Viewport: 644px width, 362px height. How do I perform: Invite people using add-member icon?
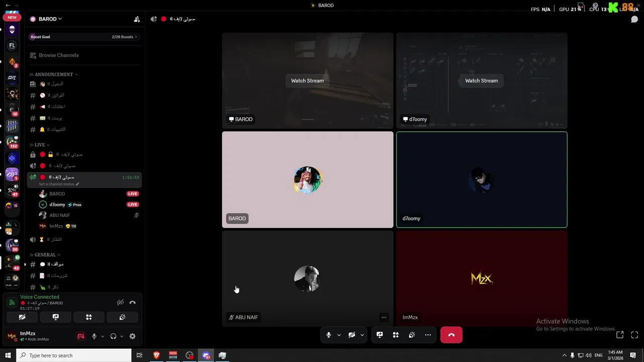[137, 19]
